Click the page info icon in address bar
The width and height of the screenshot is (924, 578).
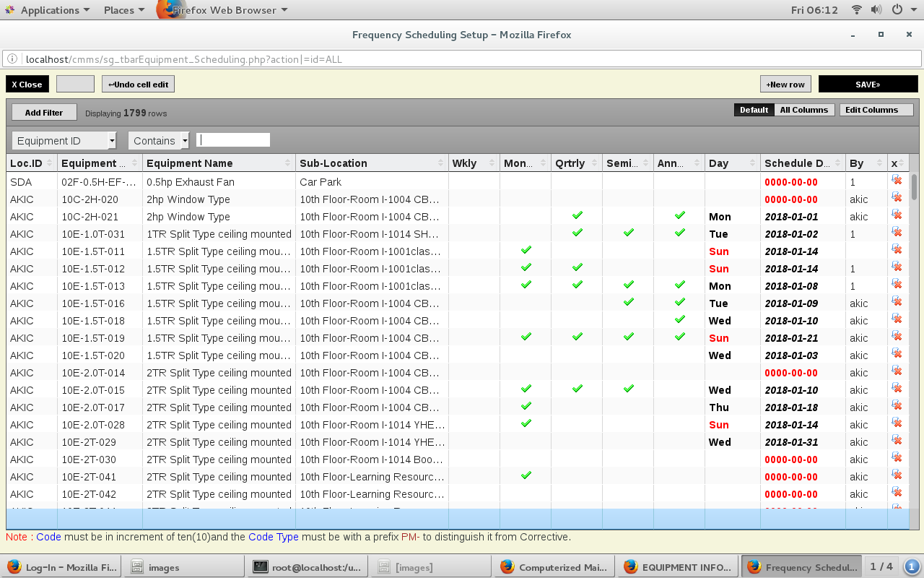pyautogui.click(x=14, y=59)
